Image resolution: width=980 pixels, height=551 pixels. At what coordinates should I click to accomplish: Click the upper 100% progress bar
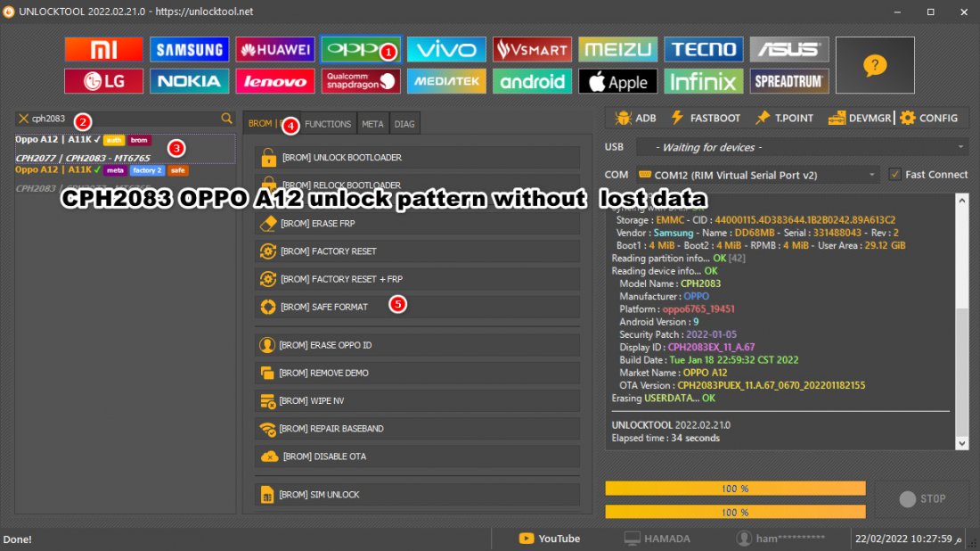735,489
